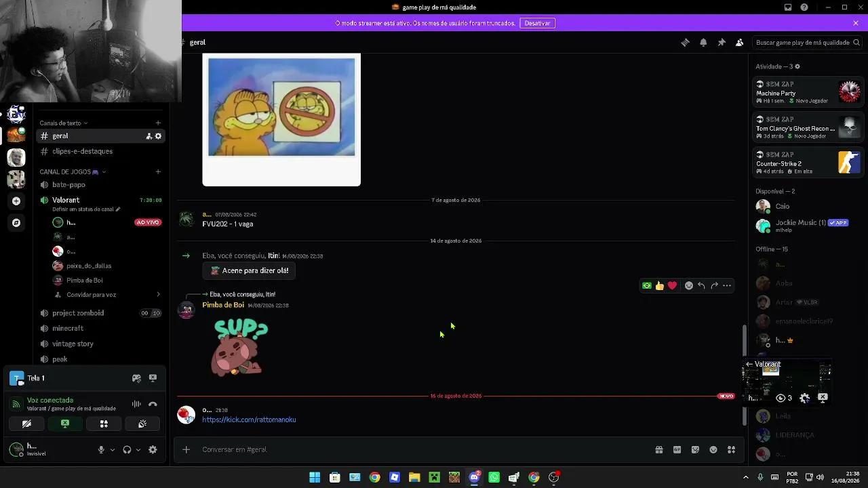Viewport: 868px width, 488px height.
Task: Disconnect from voice with the hang-up icon
Action: click(x=153, y=404)
